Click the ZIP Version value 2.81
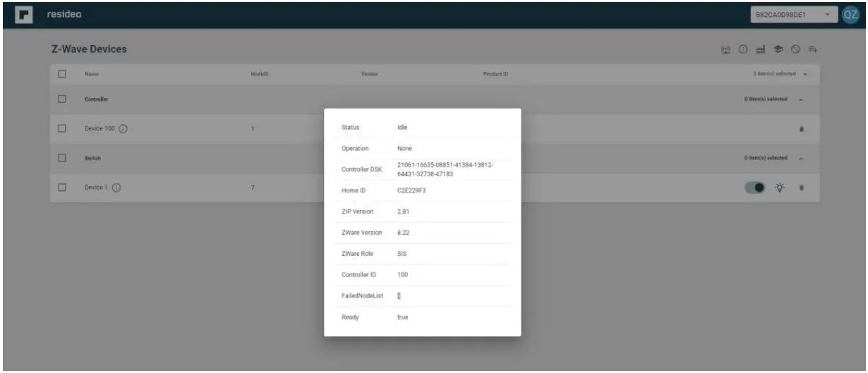Screen dimensions: 868x373 (403, 212)
